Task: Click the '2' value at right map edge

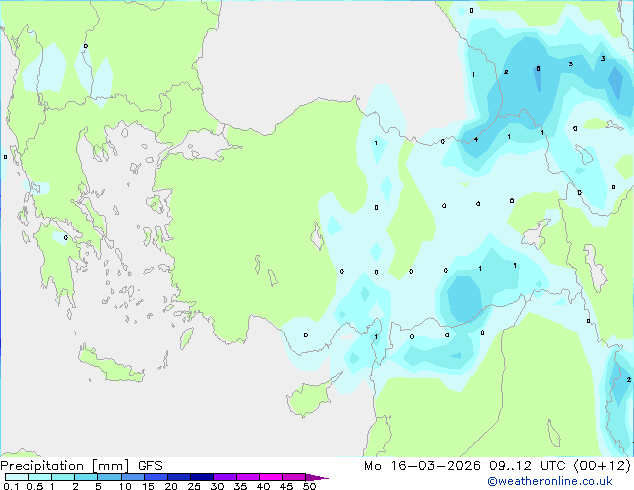Action: click(x=628, y=379)
